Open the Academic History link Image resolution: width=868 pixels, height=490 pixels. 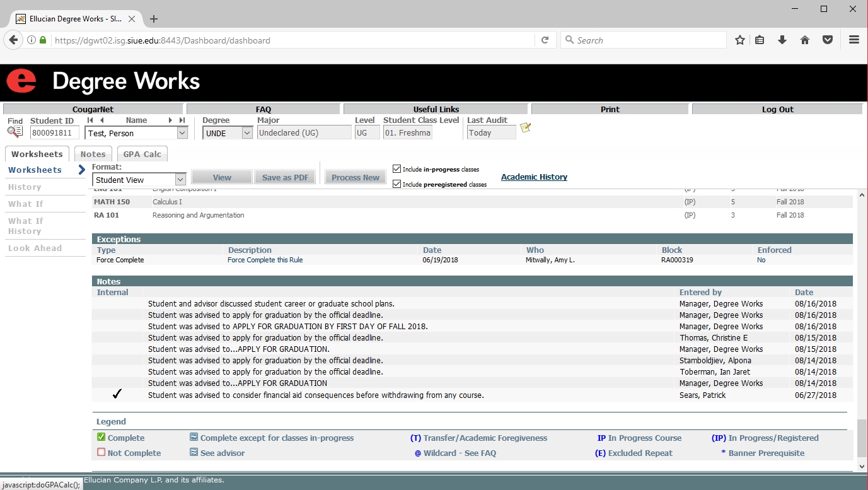tap(534, 177)
